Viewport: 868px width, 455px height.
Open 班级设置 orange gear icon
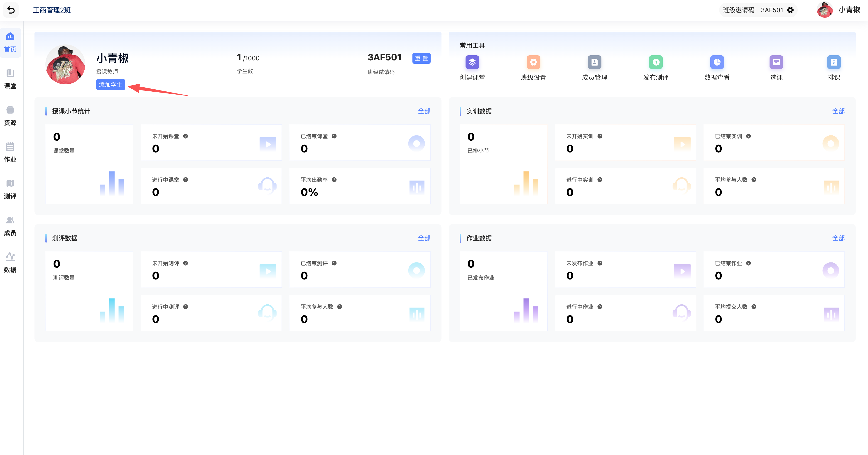tap(533, 62)
